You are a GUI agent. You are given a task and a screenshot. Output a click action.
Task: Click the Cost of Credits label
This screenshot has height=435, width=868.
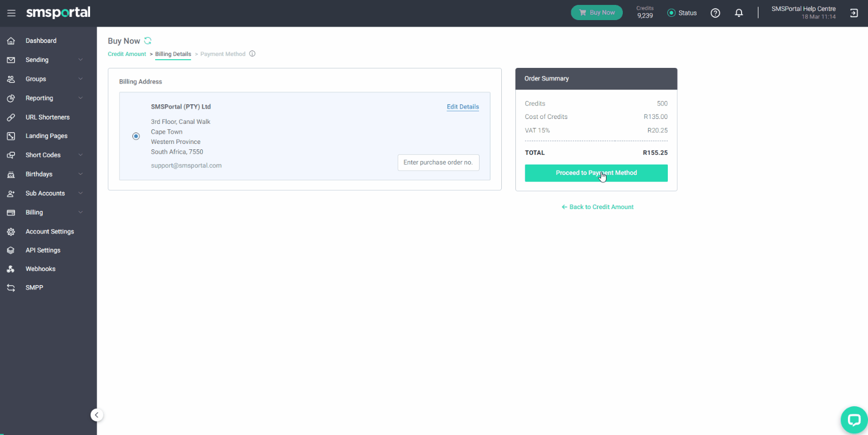(x=546, y=117)
